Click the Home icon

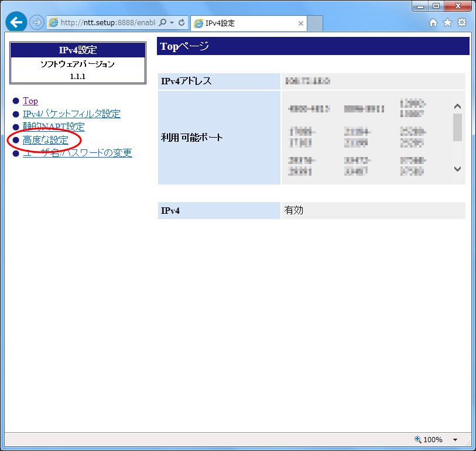432,22
